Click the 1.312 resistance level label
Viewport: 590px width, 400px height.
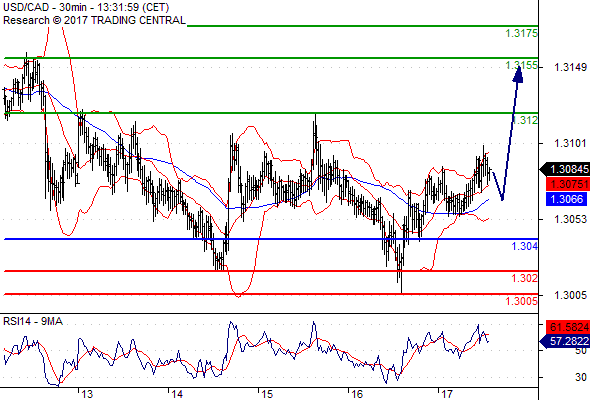(525, 120)
